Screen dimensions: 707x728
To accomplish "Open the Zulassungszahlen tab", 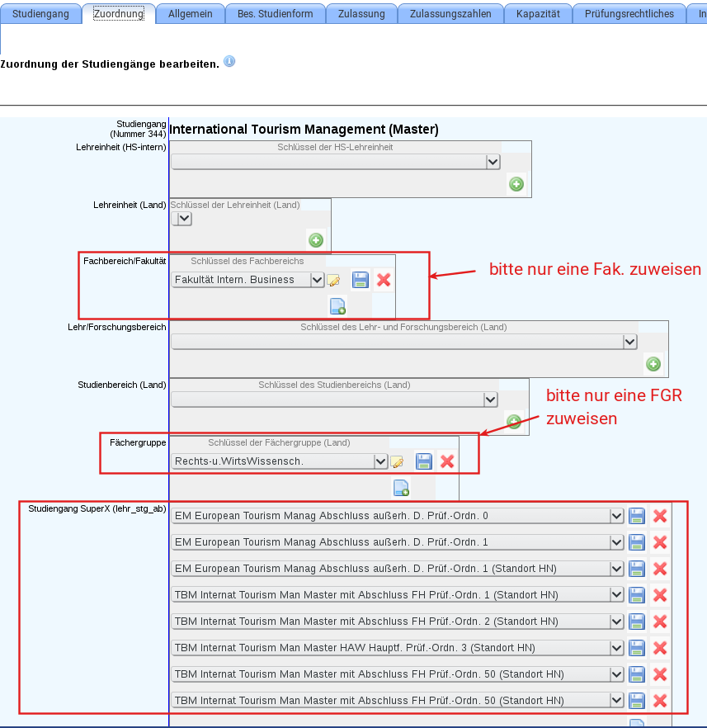I will click(450, 13).
